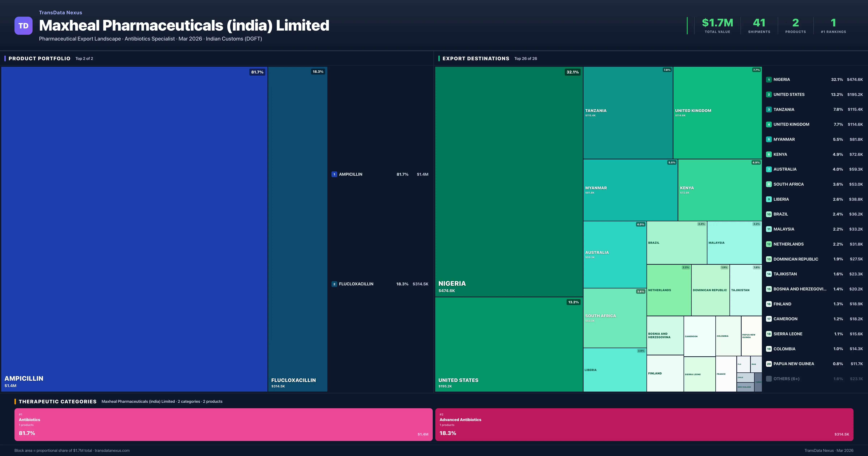
Task: Select the Ampicillin treemap block
Action: (x=134, y=229)
